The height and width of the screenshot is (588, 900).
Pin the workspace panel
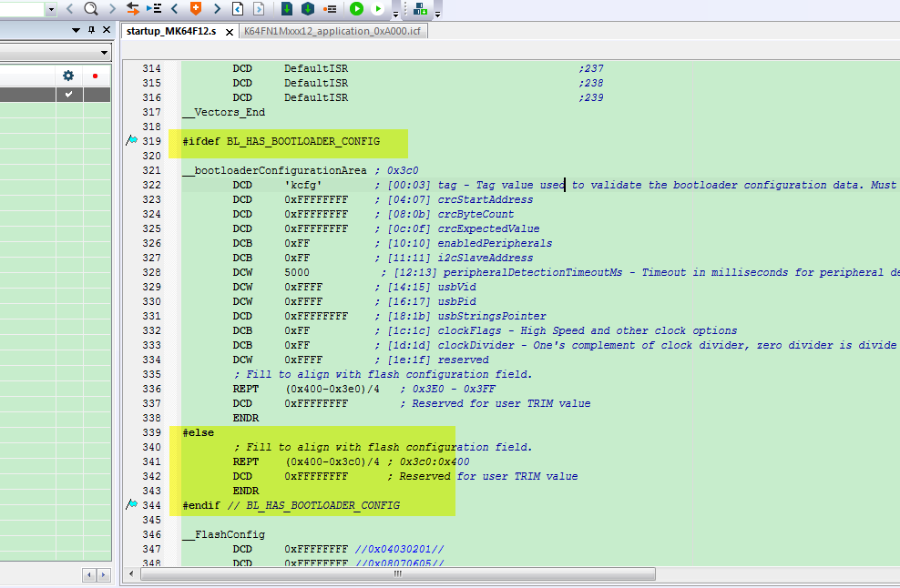(x=91, y=30)
